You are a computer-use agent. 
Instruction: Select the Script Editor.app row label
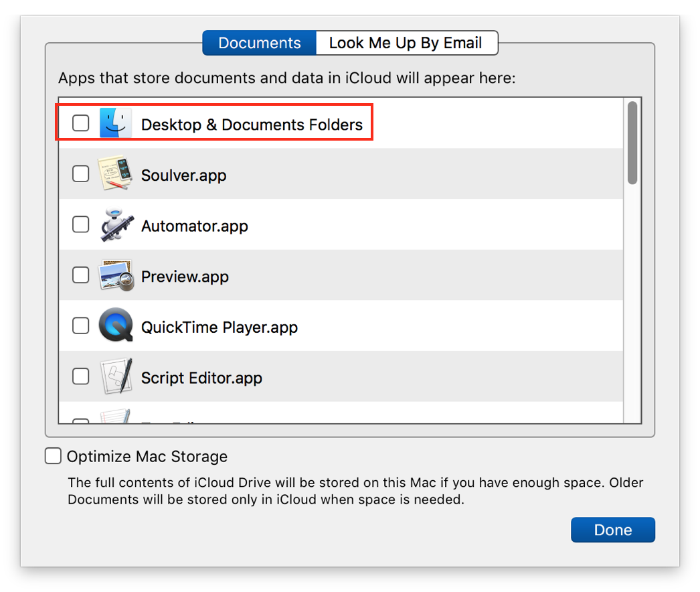click(x=201, y=378)
